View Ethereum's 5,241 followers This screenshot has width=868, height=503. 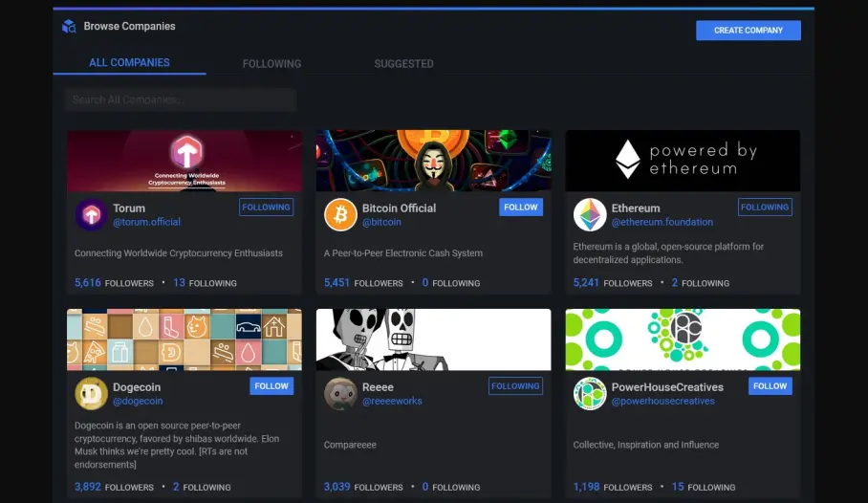613,282
